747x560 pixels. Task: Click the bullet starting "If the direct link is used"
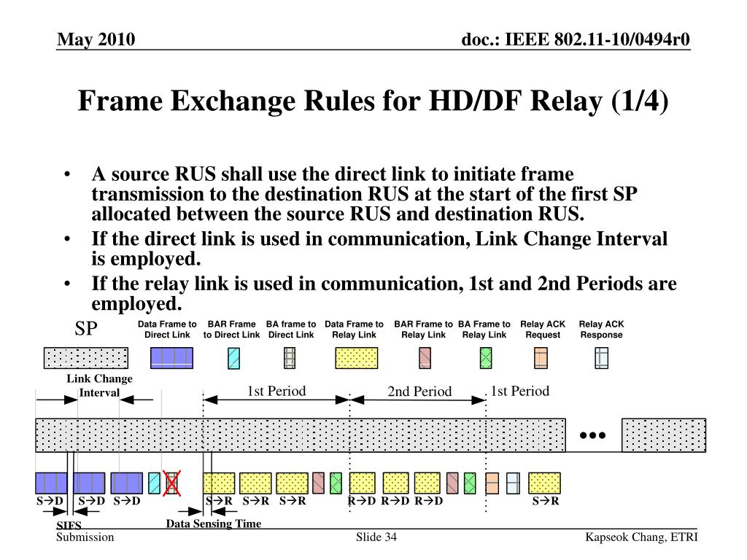click(x=379, y=249)
